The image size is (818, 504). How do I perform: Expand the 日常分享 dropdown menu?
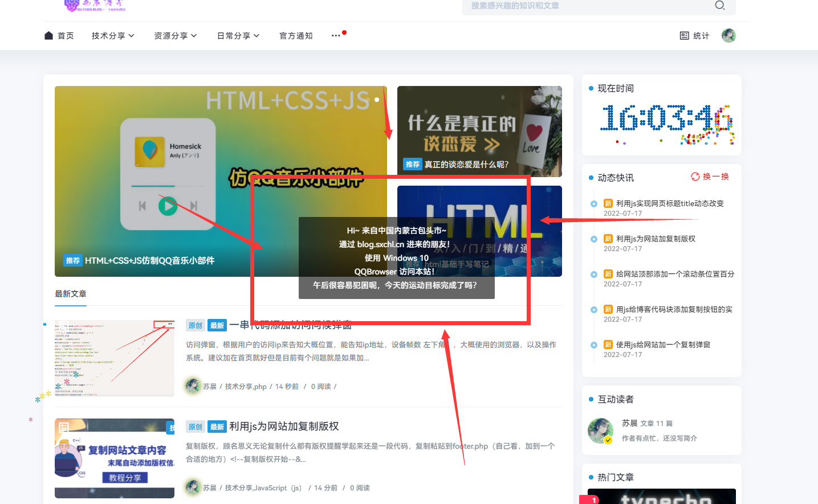238,36
